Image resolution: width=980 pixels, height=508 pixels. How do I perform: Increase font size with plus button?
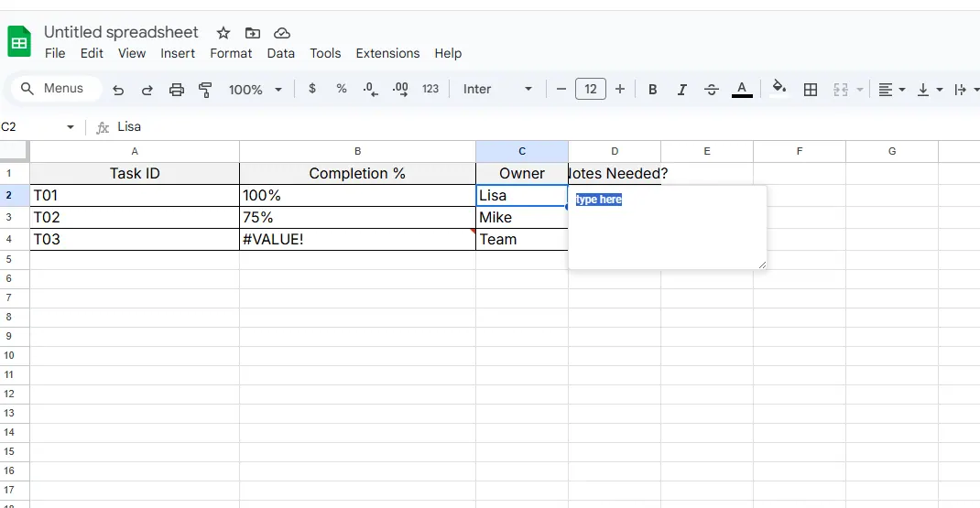pos(620,90)
